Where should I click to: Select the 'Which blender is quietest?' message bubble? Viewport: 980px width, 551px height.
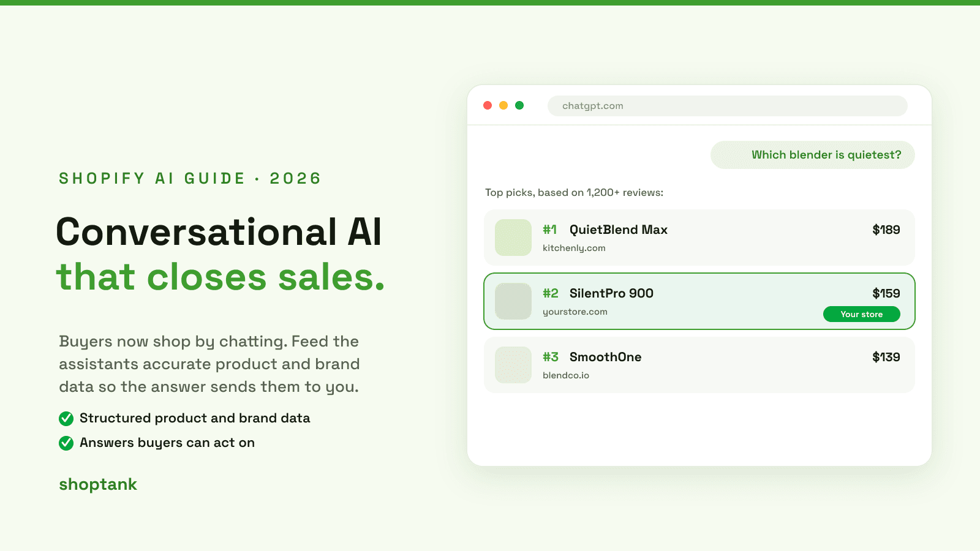click(x=812, y=155)
